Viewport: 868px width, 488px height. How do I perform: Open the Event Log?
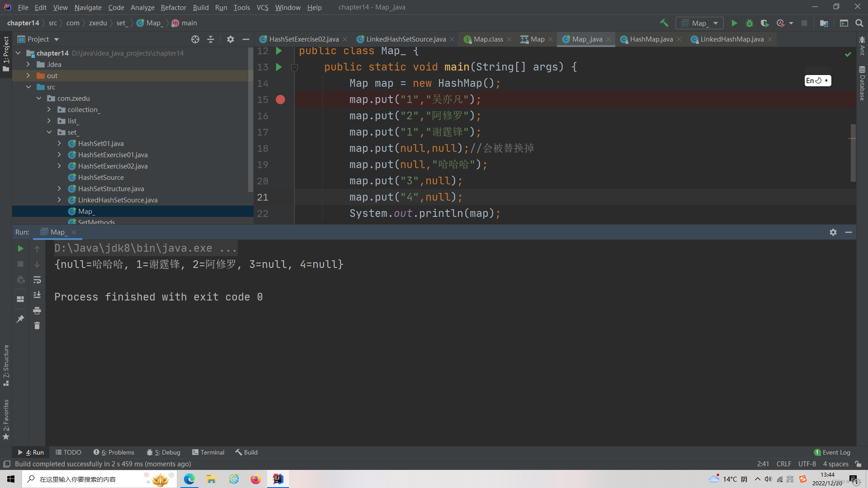pyautogui.click(x=832, y=452)
